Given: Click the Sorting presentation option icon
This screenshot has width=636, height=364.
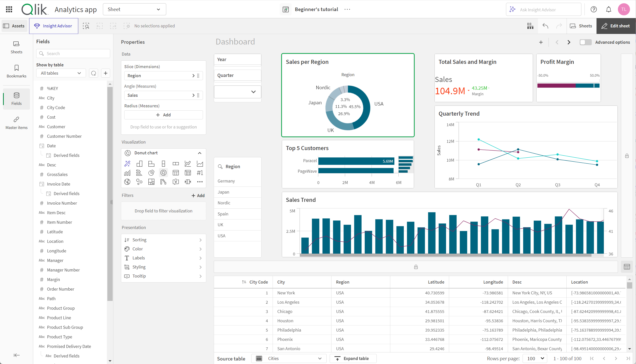Looking at the screenshot, I should tap(127, 240).
